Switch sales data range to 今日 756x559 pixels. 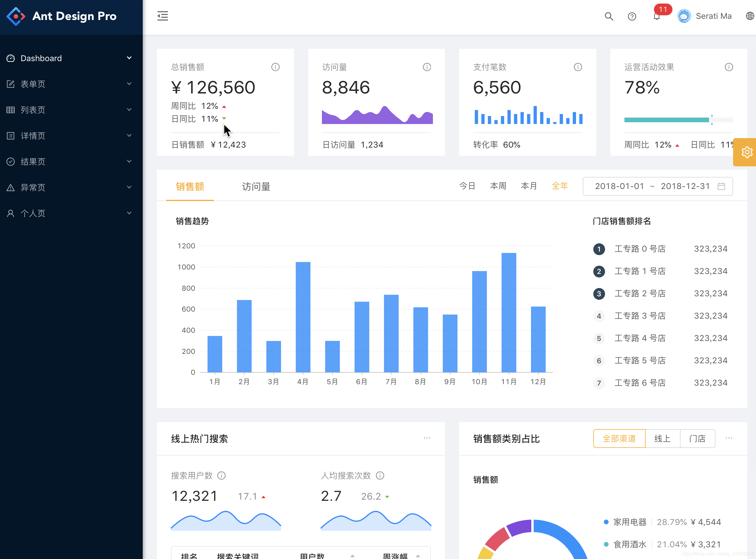point(467,186)
